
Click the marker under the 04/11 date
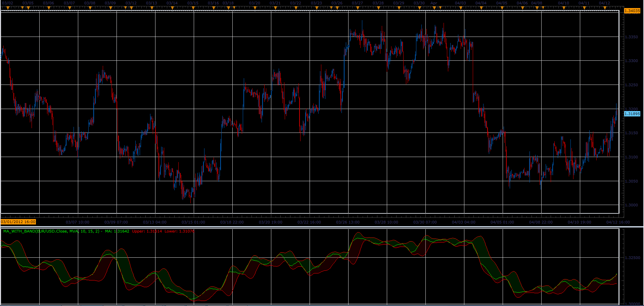point(584,8)
